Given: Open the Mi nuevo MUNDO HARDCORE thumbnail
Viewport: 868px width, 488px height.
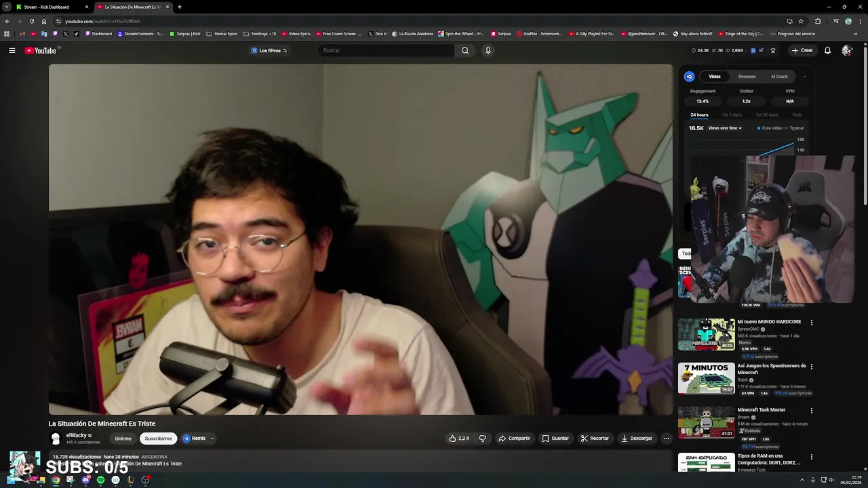Looking at the screenshot, I should pos(706,335).
